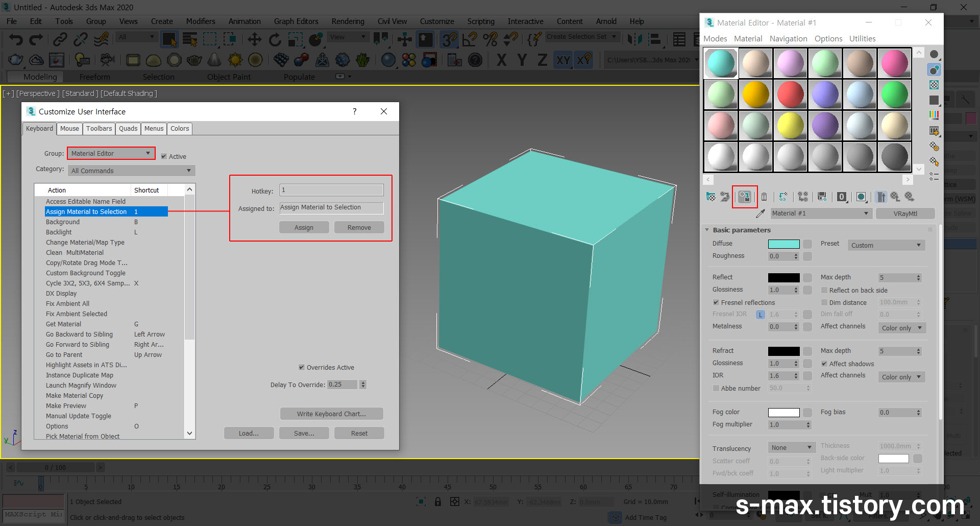
Task: Click the Assign hotkey button
Action: [x=304, y=227]
